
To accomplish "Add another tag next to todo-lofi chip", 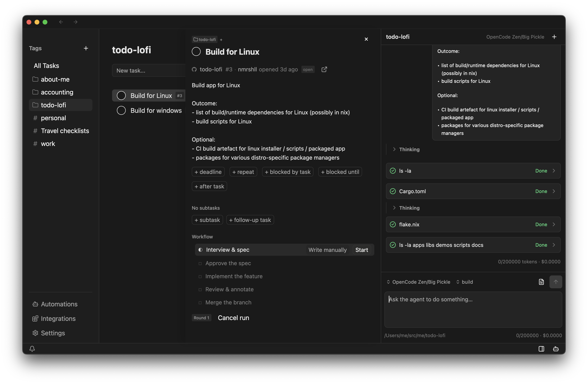I will click(221, 40).
